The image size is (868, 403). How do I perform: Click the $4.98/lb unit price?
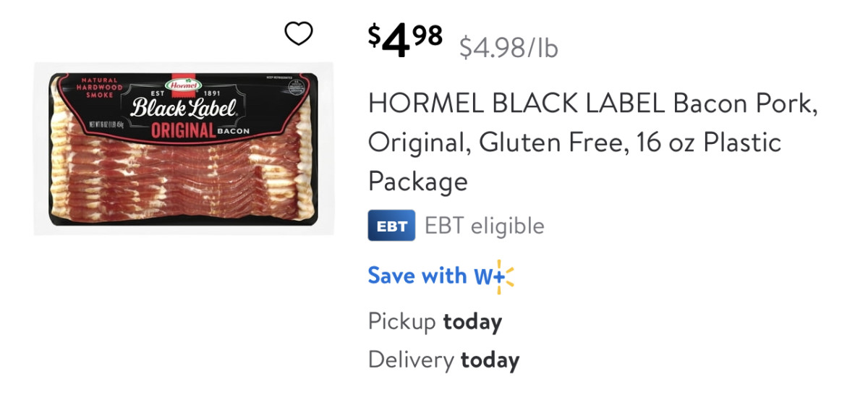[x=509, y=48]
